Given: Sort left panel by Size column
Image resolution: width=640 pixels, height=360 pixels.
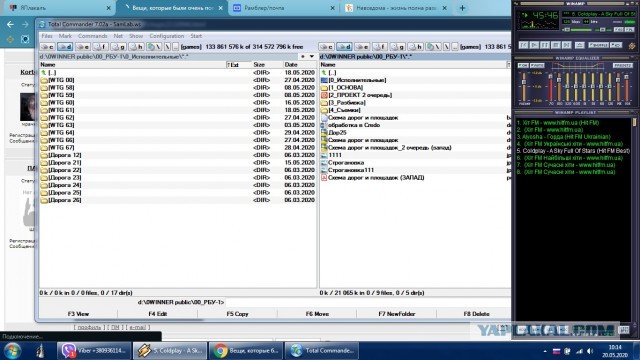Looking at the screenshot, I should click(267, 64).
